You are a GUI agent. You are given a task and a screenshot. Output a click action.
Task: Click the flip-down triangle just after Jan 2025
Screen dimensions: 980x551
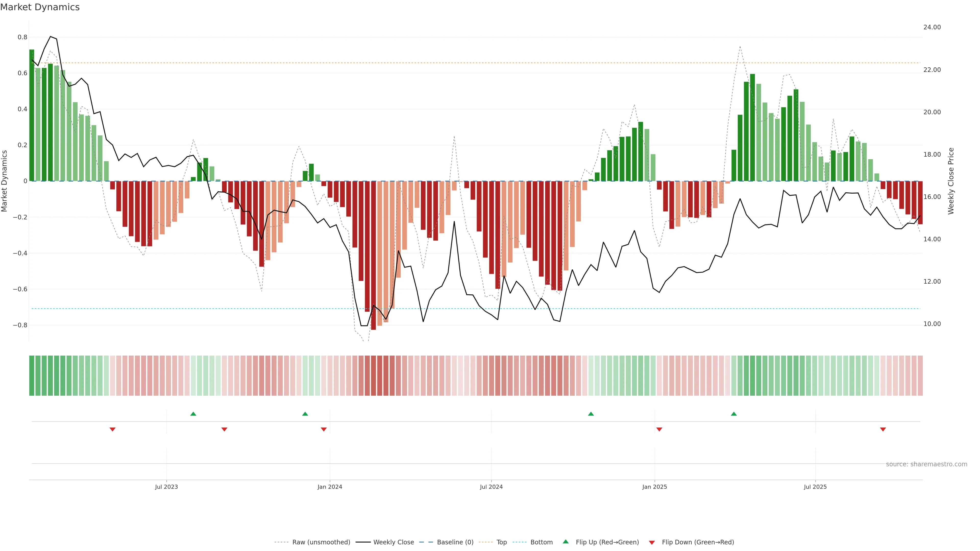[x=659, y=429]
